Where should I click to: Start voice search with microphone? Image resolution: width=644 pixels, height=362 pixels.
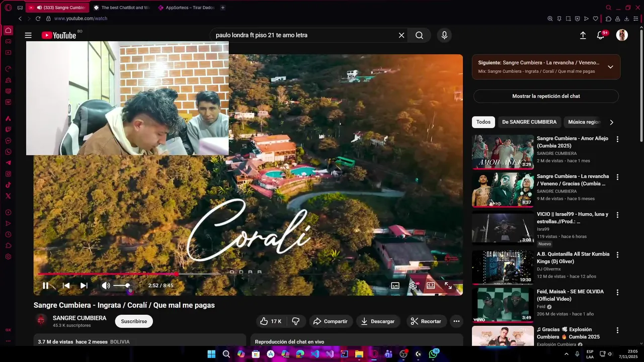click(x=444, y=35)
